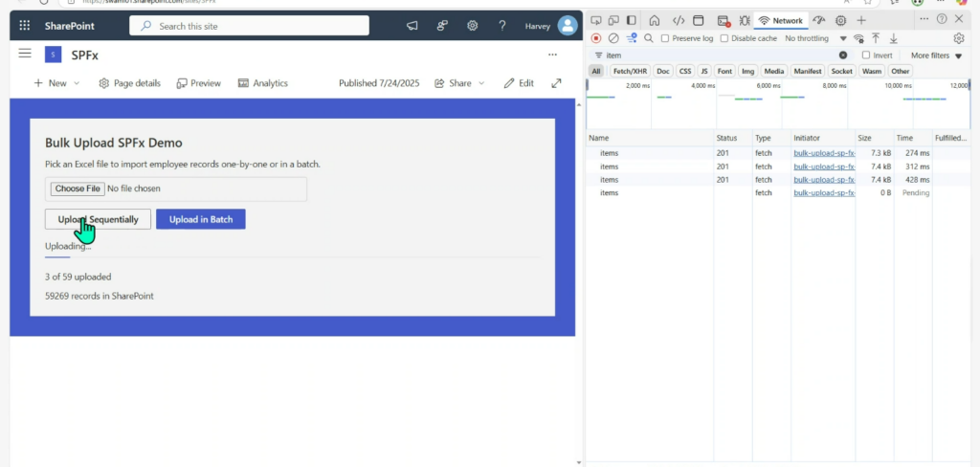The image size is (980, 467).
Task: Open Page details in command bar
Action: pyautogui.click(x=130, y=83)
